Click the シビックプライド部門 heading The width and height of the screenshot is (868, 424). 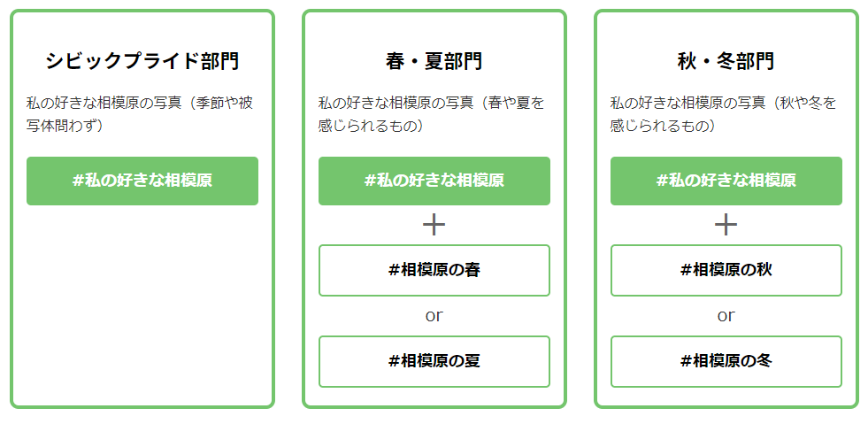coord(142,61)
